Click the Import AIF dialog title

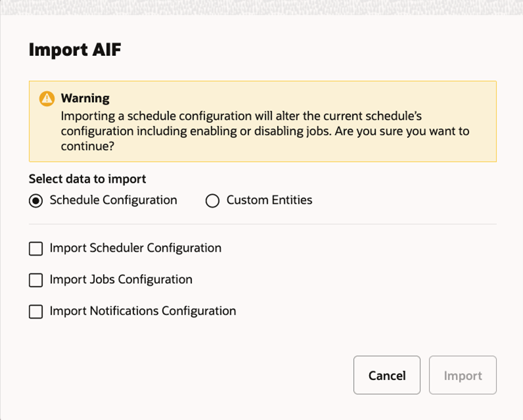(74, 50)
